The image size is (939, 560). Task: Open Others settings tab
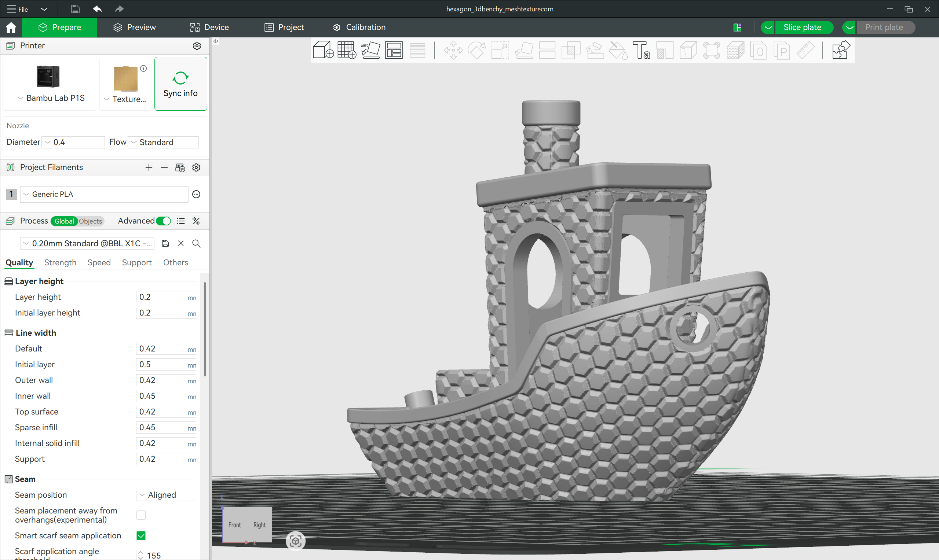(x=176, y=263)
